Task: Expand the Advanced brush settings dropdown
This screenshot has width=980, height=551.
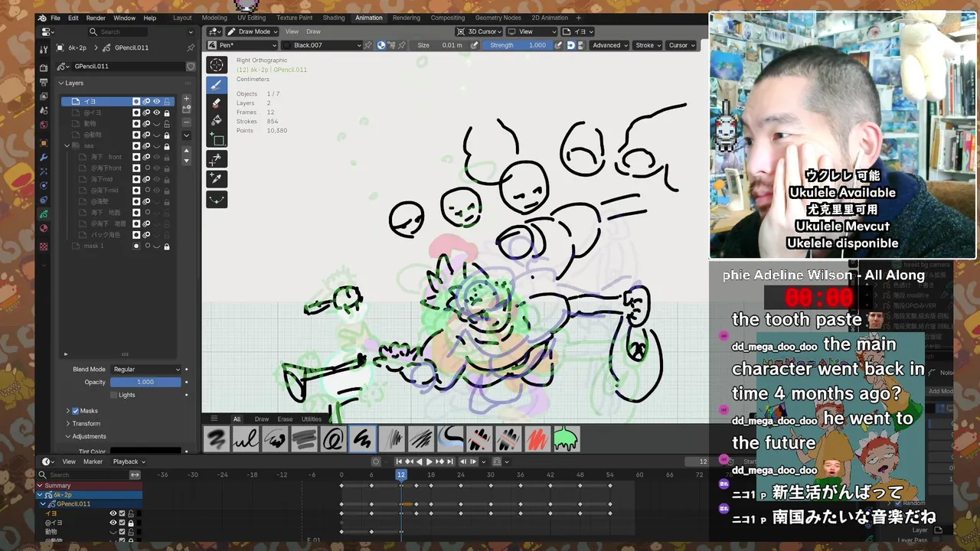Action: [x=610, y=45]
